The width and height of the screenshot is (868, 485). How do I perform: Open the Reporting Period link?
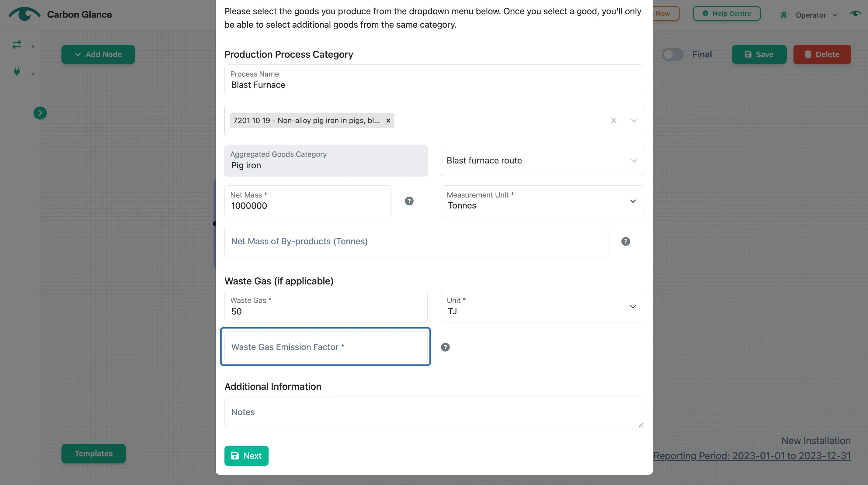(752, 456)
